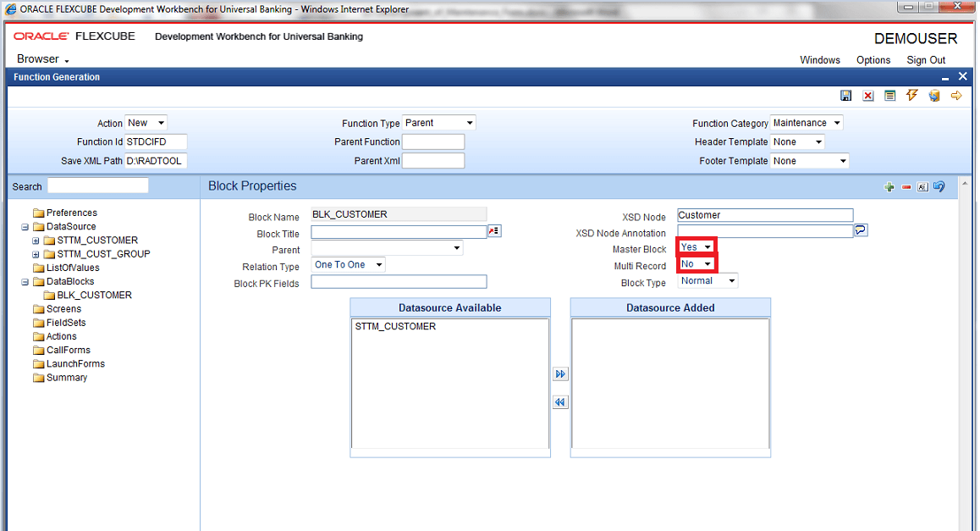Click the Block Title input field

(x=399, y=232)
